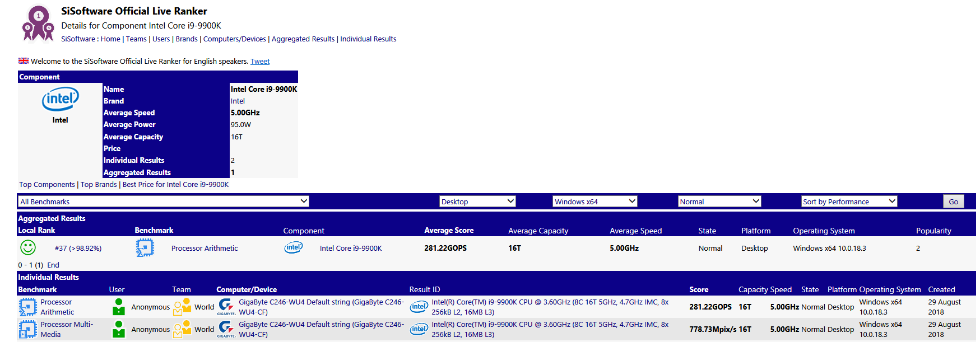This screenshot has width=980, height=342.
Task: Open Processor Arithmetic benchmark in individual results
Action: click(x=57, y=307)
